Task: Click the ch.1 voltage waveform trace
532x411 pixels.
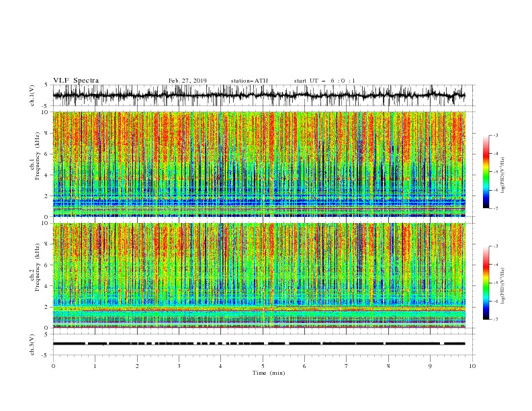Action: pyautogui.click(x=259, y=95)
